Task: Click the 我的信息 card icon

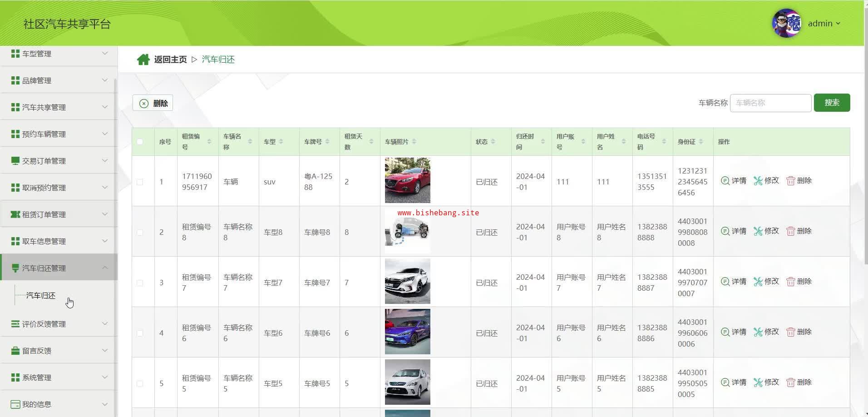Action: pyautogui.click(x=15, y=404)
